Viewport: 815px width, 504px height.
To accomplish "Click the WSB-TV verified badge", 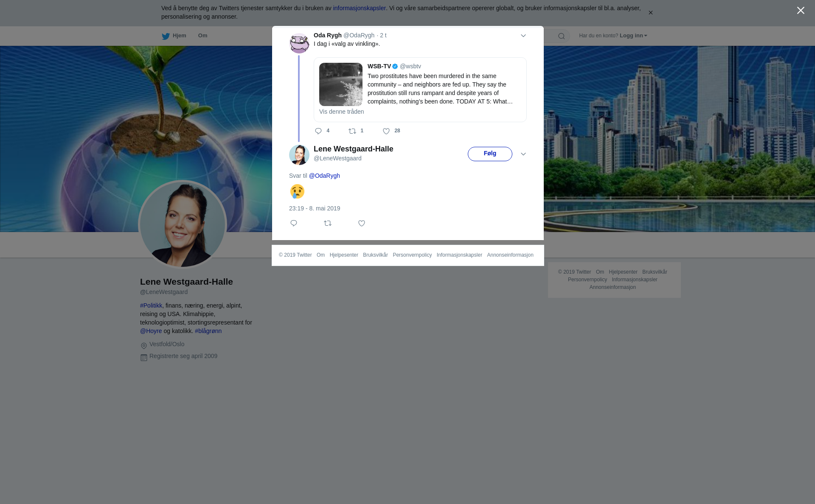I will coord(395,66).
